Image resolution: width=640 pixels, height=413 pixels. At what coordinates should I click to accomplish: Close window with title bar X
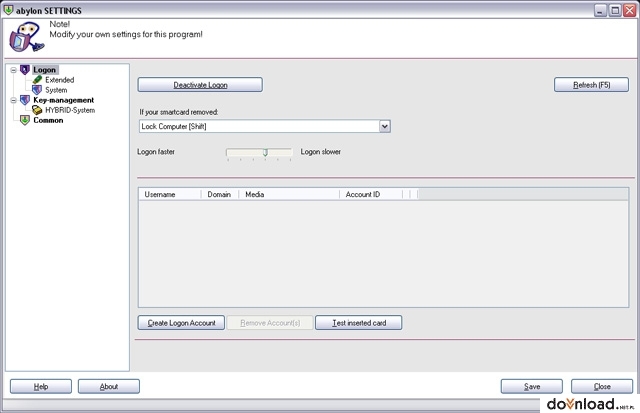629,10
